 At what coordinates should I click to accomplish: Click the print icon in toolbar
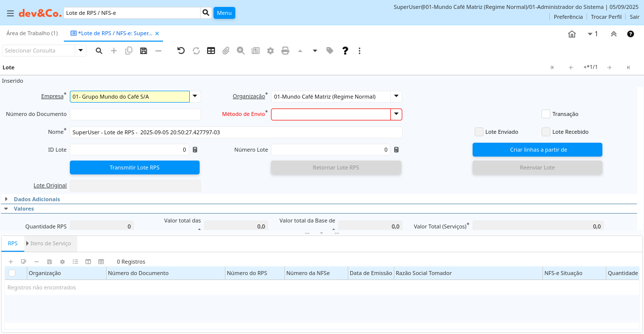point(285,51)
